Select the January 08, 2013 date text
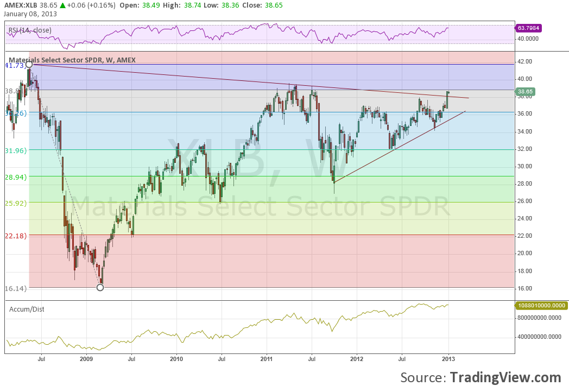Screen dimensions: 569x392 tap(30, 14)
